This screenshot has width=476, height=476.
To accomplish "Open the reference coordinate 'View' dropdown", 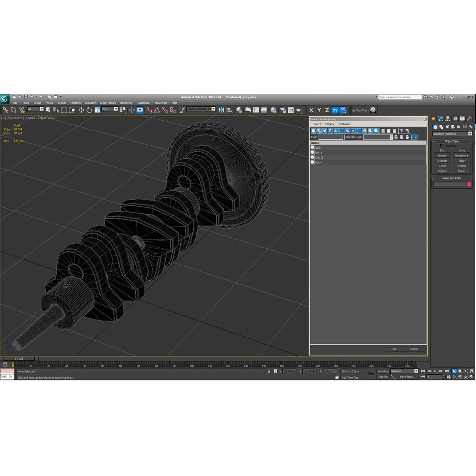I will pos(110,109).
